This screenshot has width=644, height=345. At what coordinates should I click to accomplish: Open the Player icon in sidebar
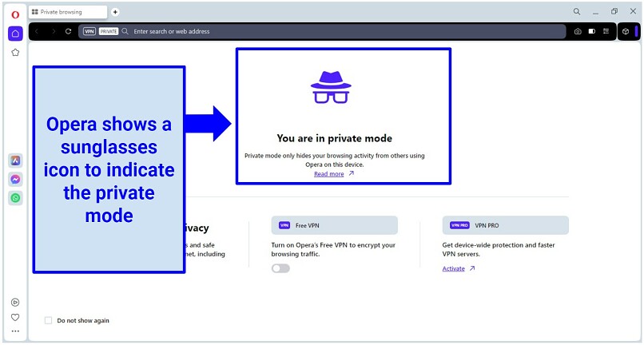point(15,303)
